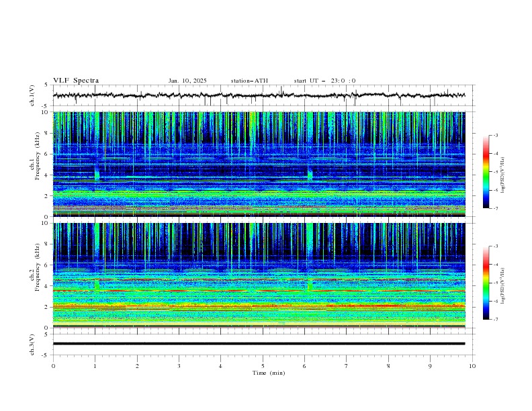Click the "-3" tick on ch.2 colorbar

tap(495, 246)
